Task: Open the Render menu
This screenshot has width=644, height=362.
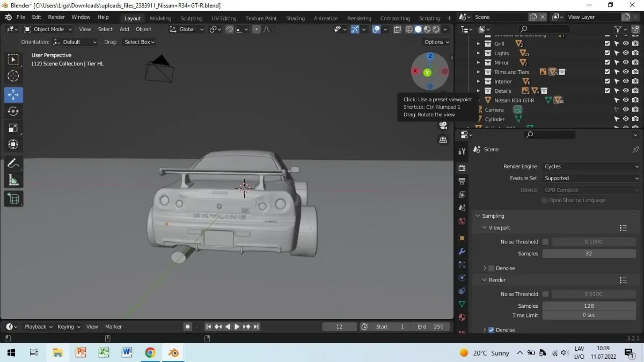Action: 56,17
